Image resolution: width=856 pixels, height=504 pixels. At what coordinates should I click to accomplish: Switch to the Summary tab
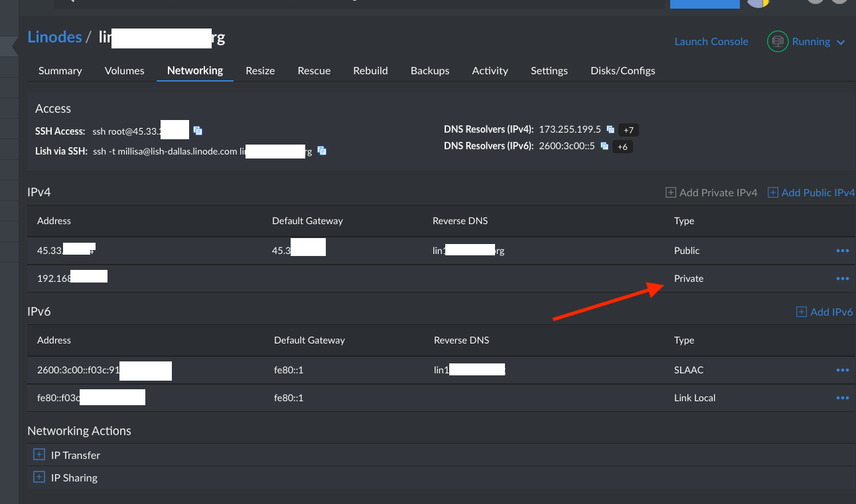(60, 70)
